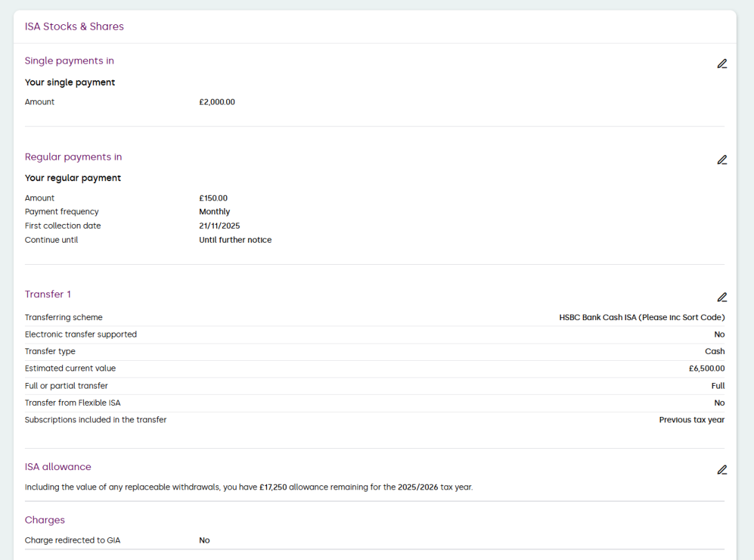
Task: Click the £2,000.00 single payment amount
Action: point(217,102)
